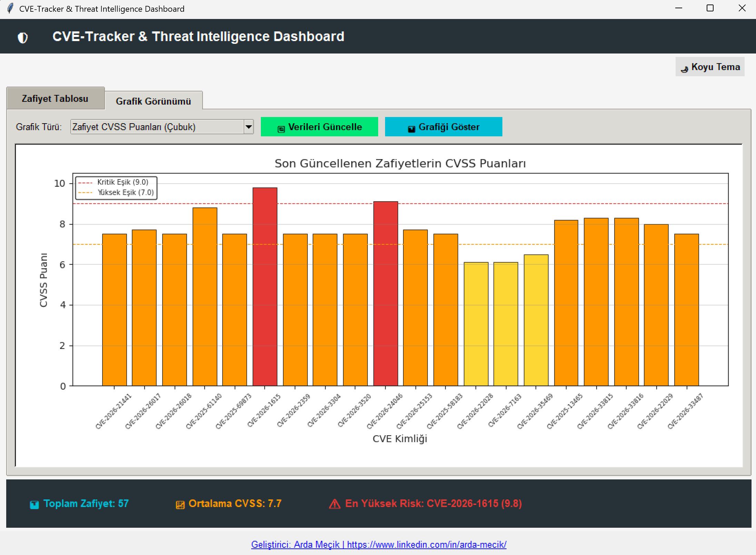Toggle the Koyu Tema dark theme
Screen dimensions: 756x555
click(710, 67)
